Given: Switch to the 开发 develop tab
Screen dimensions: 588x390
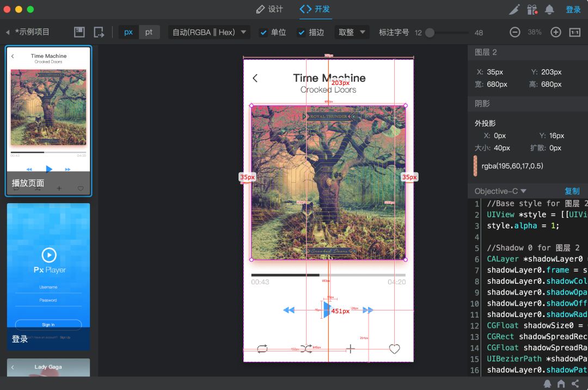Looking at the screenshot, I should (315, 9).
